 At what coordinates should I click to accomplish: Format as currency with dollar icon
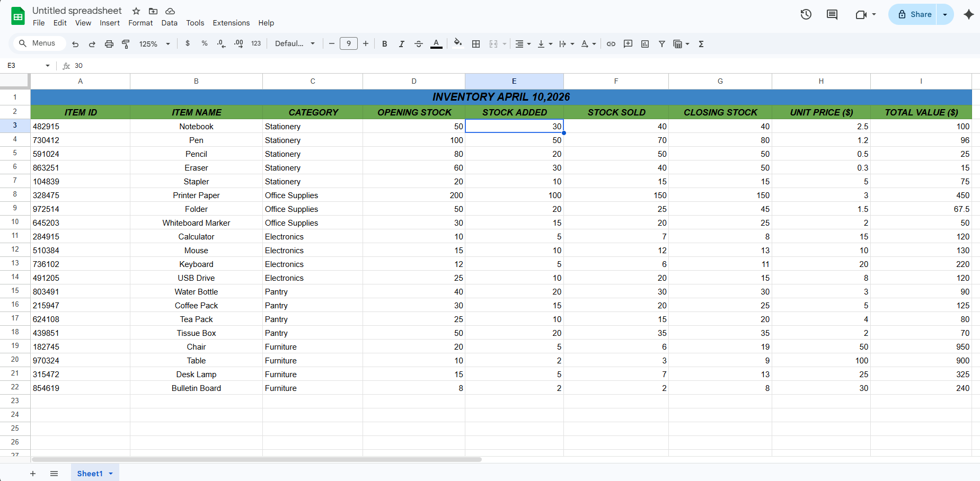[188, 43]
